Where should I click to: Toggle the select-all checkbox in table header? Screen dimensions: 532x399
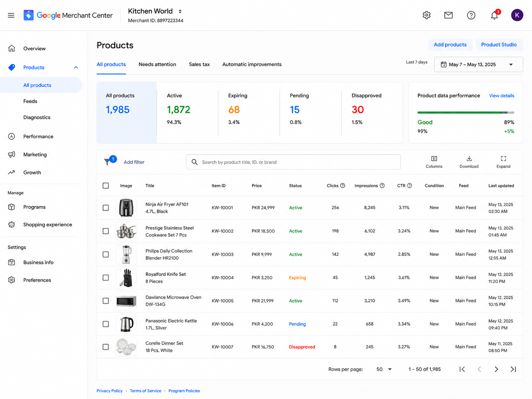coord(106,186)
